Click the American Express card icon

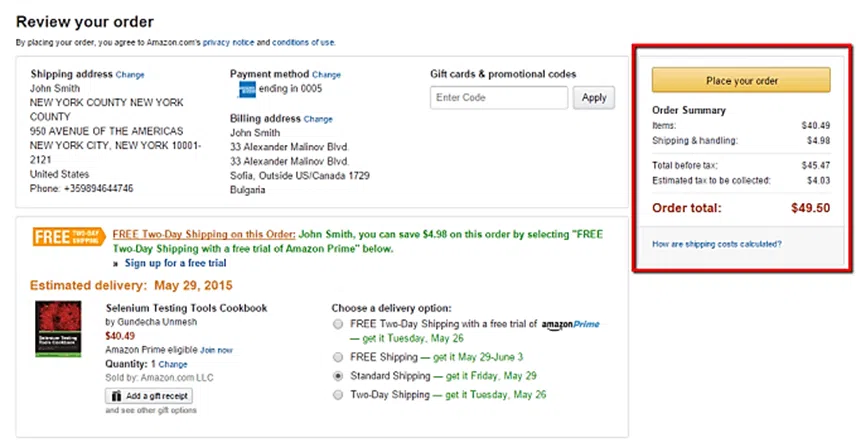247,90
